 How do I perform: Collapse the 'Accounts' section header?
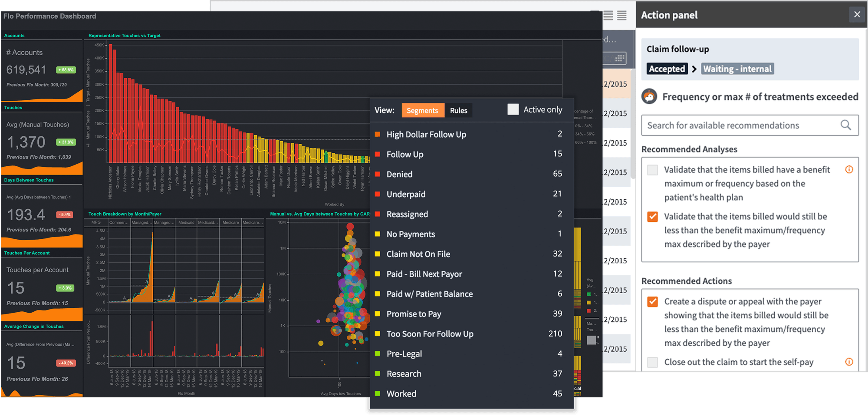click(x=14, y=35)
